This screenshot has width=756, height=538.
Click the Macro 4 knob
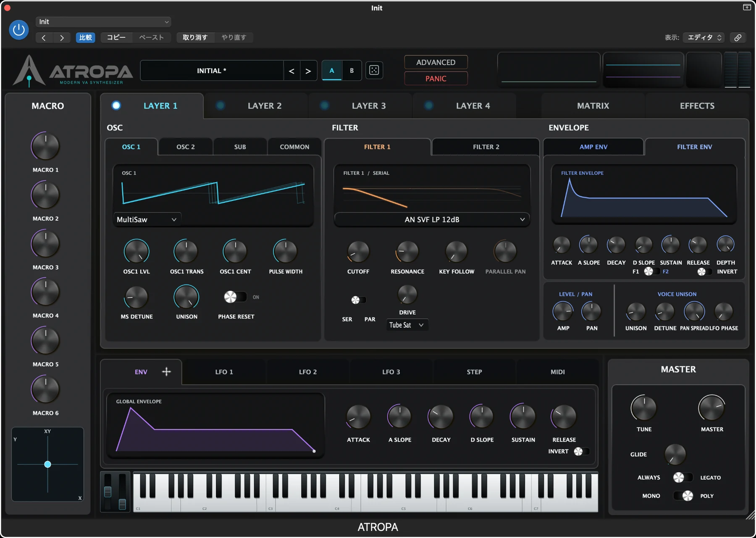point(45,292)
